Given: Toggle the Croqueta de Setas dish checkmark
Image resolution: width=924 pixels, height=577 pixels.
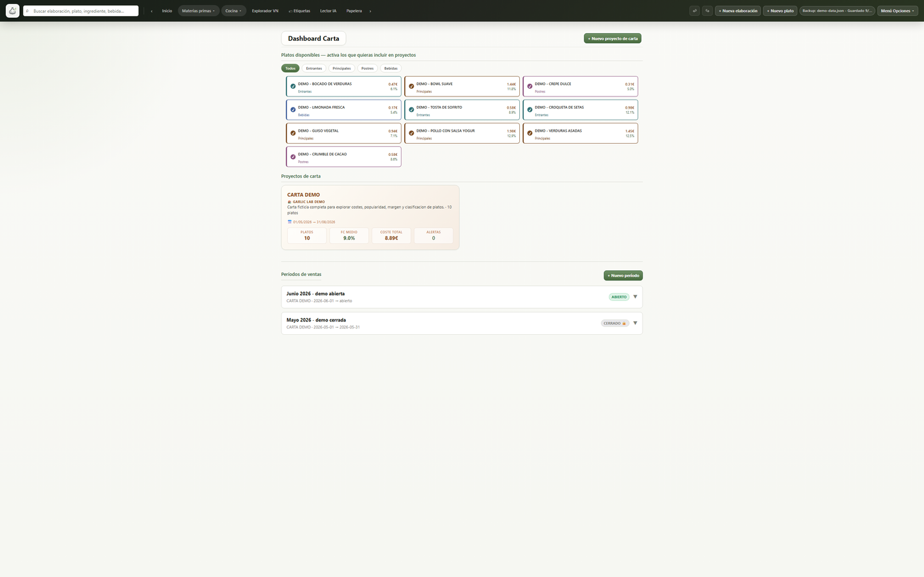Looking at the screenshot, I should (x=529, y=110).
